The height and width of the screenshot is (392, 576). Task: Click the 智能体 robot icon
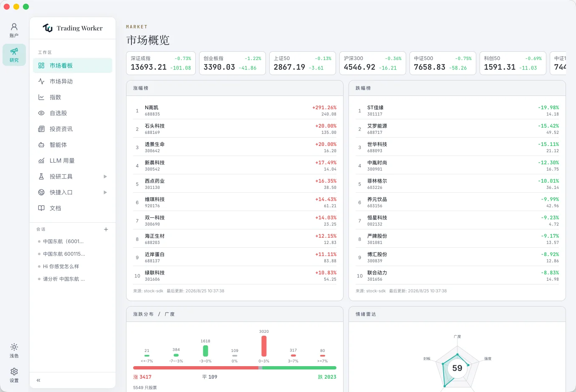(41, 145)
